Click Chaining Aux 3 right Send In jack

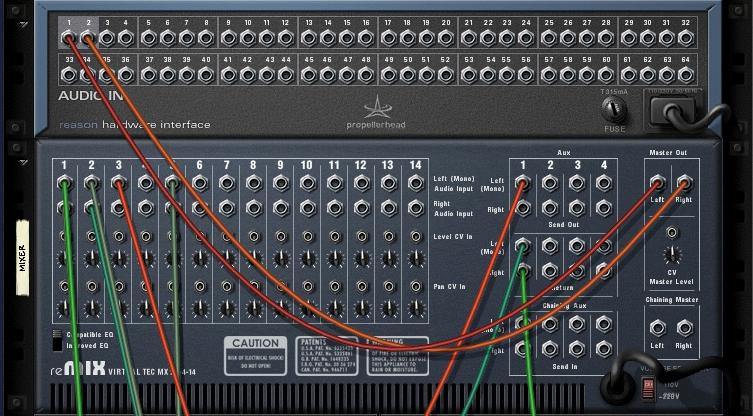pos(577,349)
